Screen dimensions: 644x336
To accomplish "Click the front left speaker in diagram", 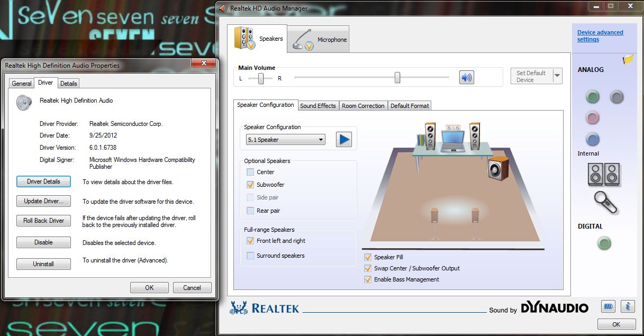I will click(431, 135).
